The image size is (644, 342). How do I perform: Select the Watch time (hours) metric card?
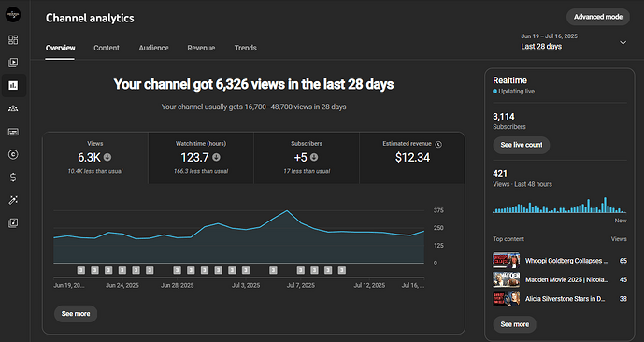tap(201, 158)
